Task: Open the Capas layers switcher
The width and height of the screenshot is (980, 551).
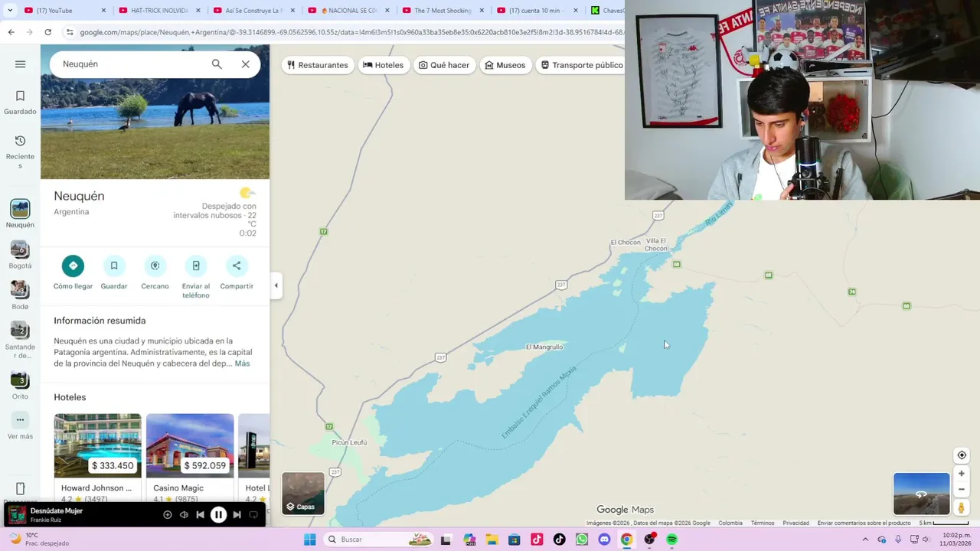Action: [303, 494]
